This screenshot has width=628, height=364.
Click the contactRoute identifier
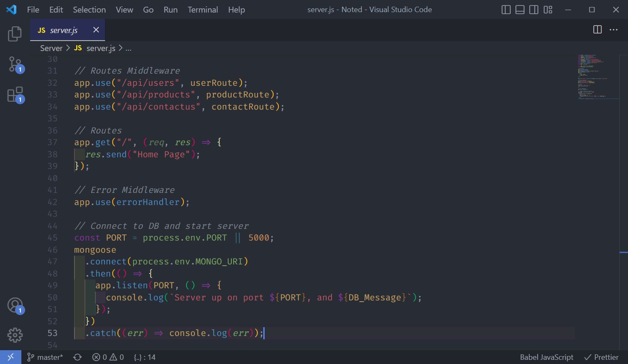tap(243, 107)
